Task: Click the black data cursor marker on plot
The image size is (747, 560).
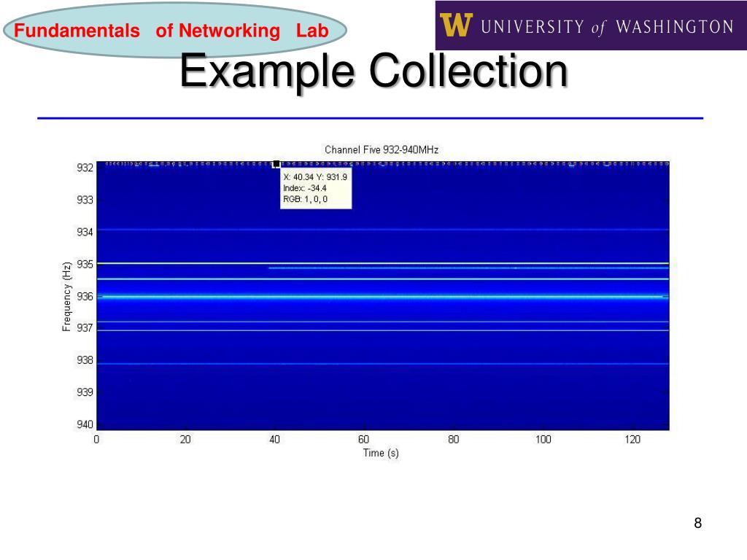Action: point(276,164)
